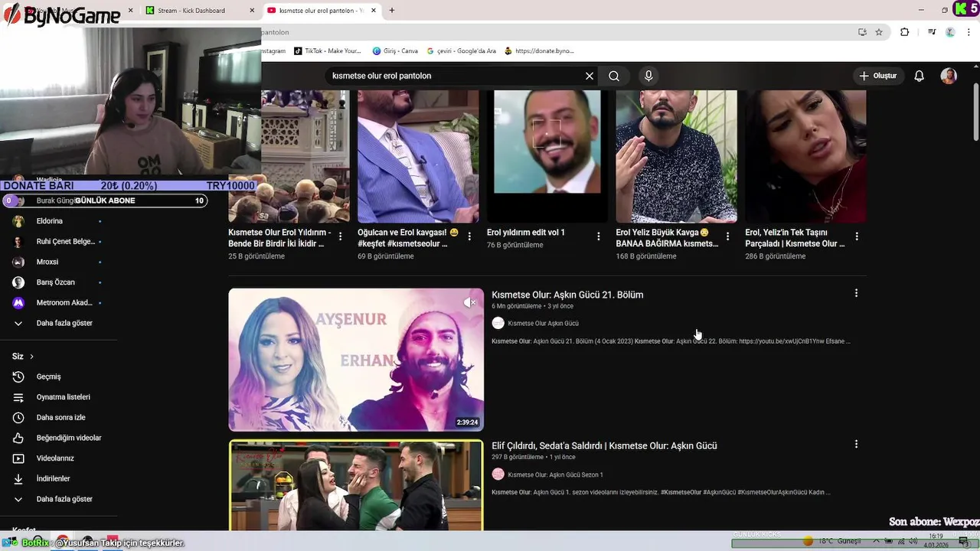Open Chrome three-dot menu
The width and height of the screenshot is (980, 551).
(x=969, y=32)
